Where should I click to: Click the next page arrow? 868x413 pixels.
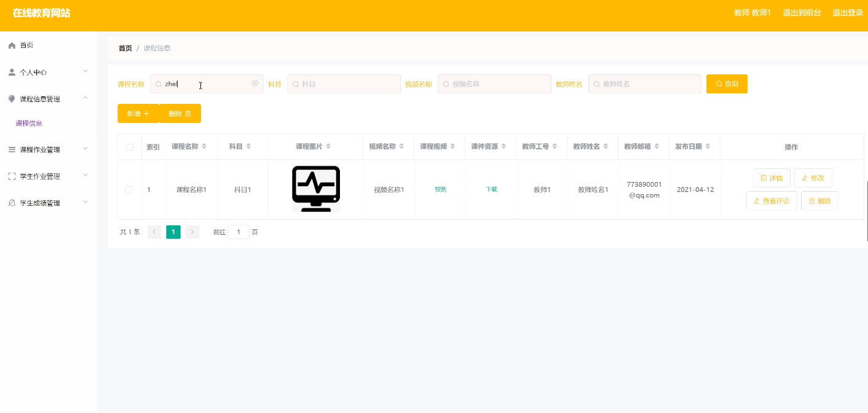192,232
